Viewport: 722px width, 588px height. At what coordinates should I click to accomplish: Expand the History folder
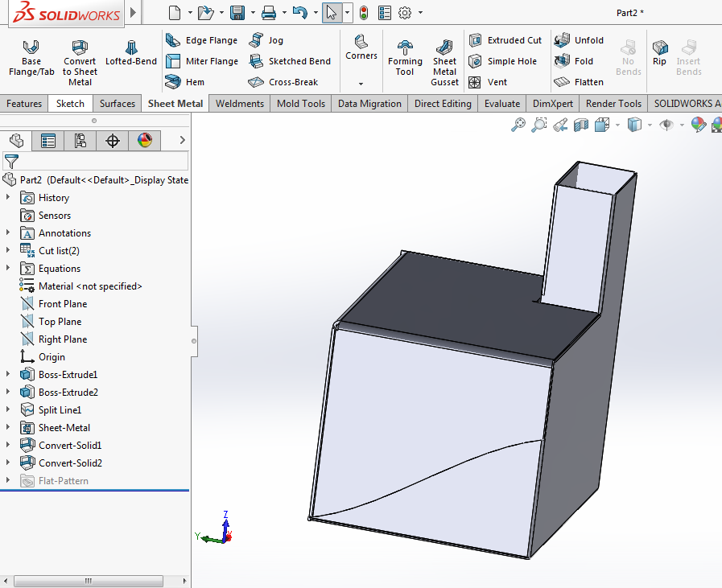(8, 197)
